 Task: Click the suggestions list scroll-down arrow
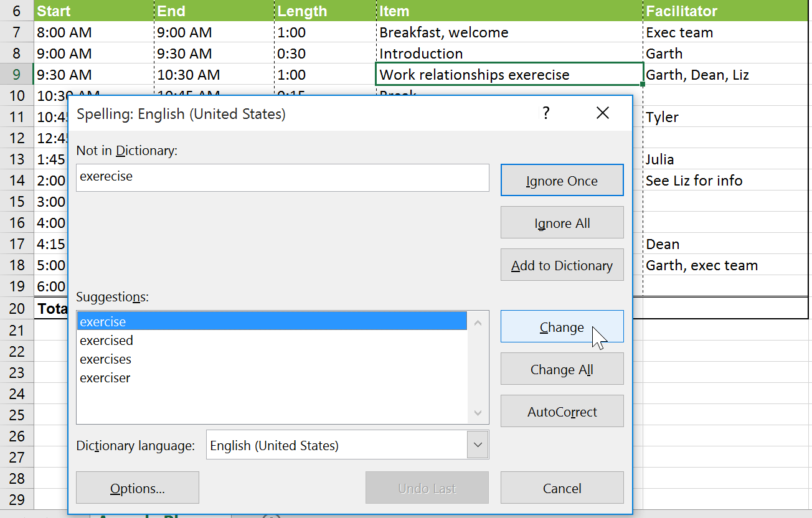478,413
